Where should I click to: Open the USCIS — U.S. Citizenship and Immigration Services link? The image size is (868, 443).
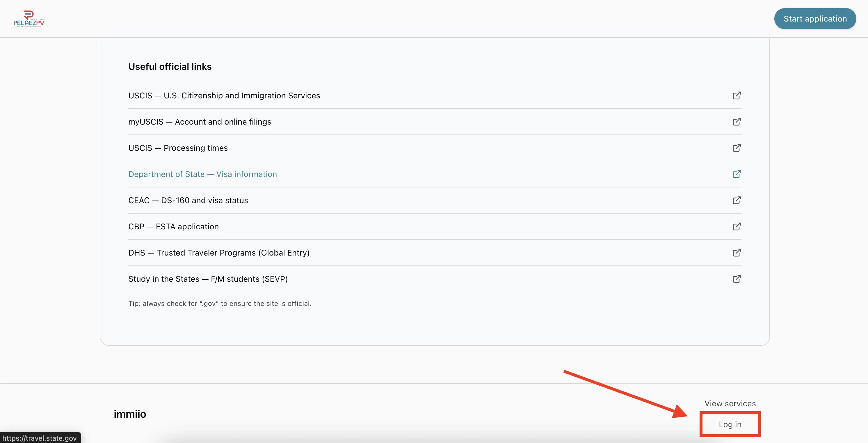[224, 95]
